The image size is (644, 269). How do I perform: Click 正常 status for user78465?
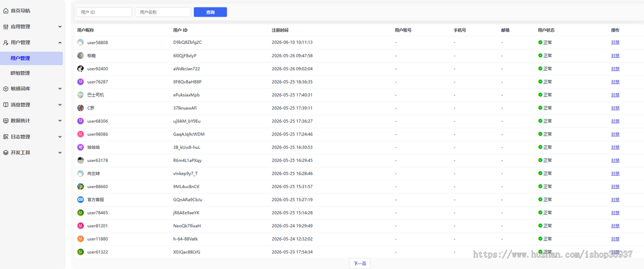pos(547,213)
